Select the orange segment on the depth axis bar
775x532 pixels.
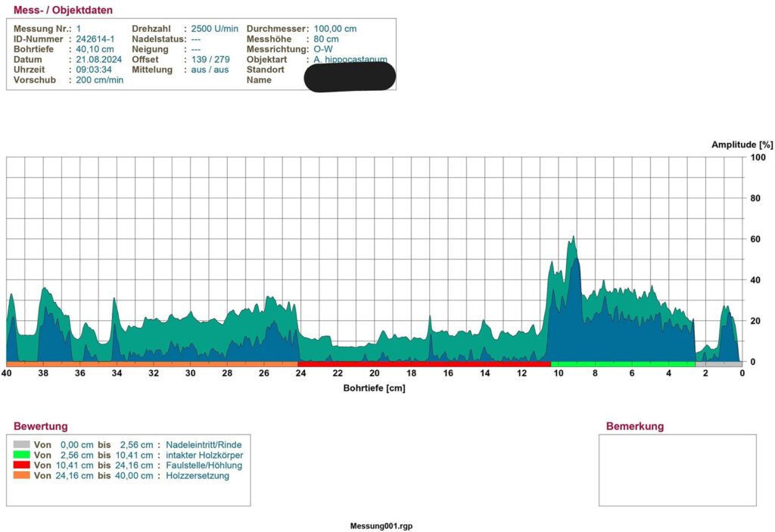[x=151, y=364]
